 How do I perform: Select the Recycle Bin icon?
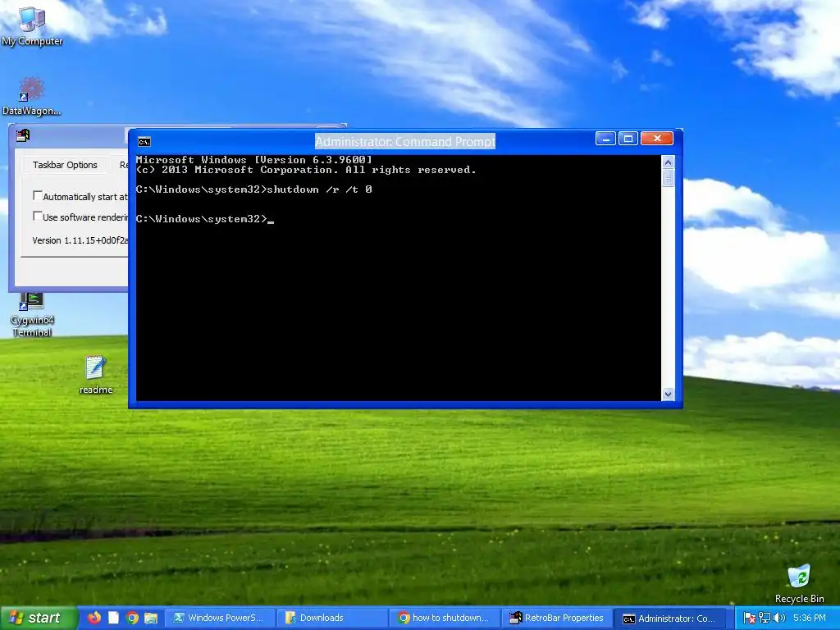[799, 584]
